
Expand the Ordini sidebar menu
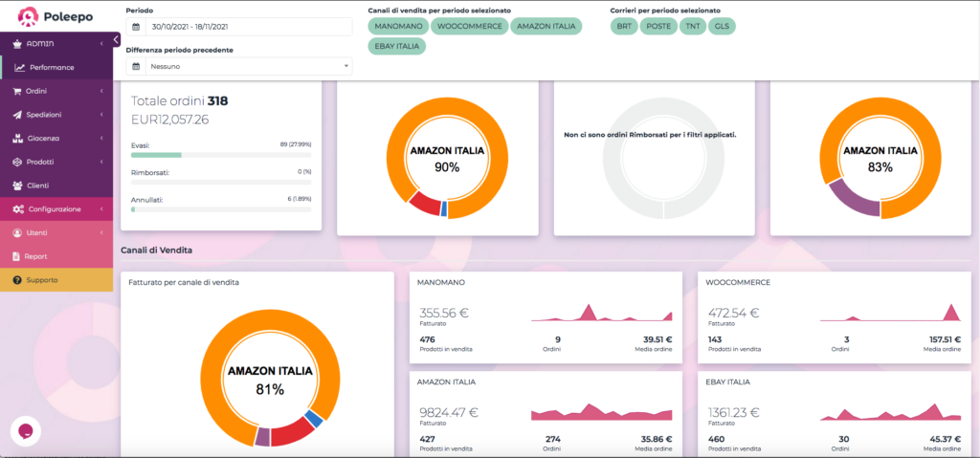(56, 91)
